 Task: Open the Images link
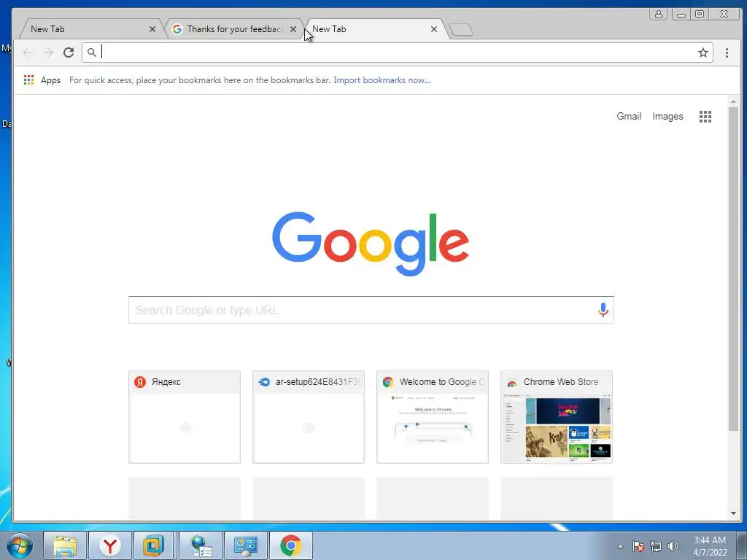point(667,116)
